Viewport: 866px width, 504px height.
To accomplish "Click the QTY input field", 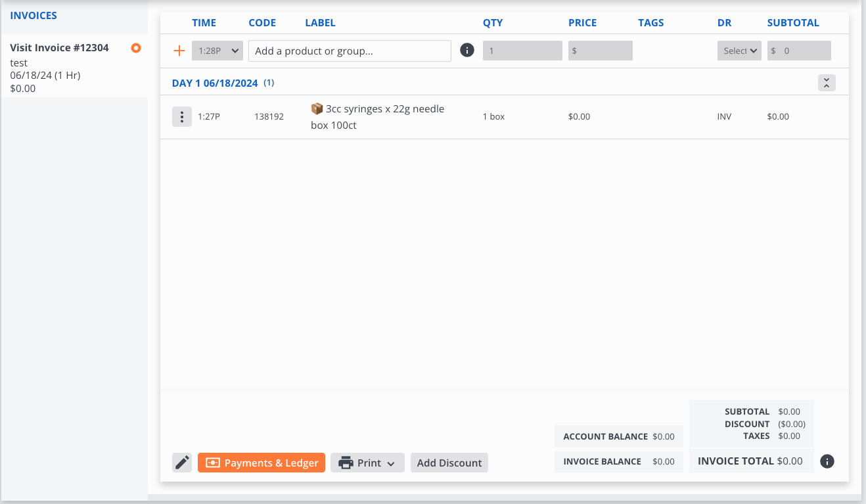I will click(522, 51).
